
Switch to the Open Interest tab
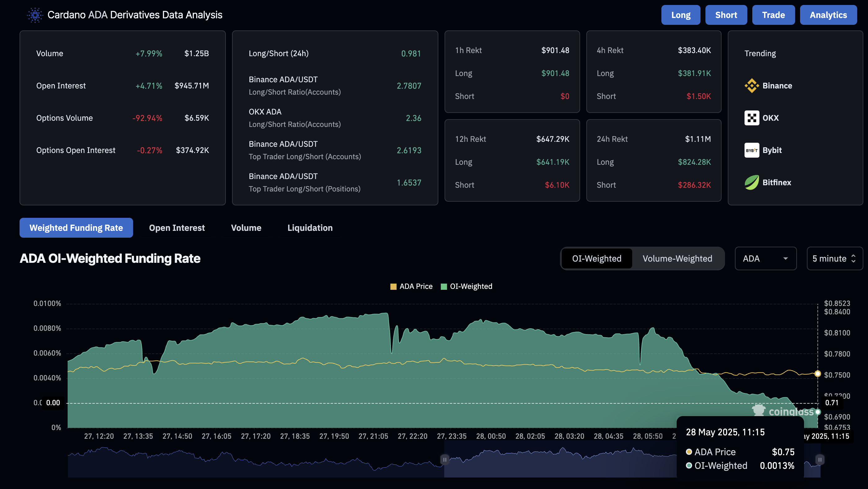click(x=177, y=228)
